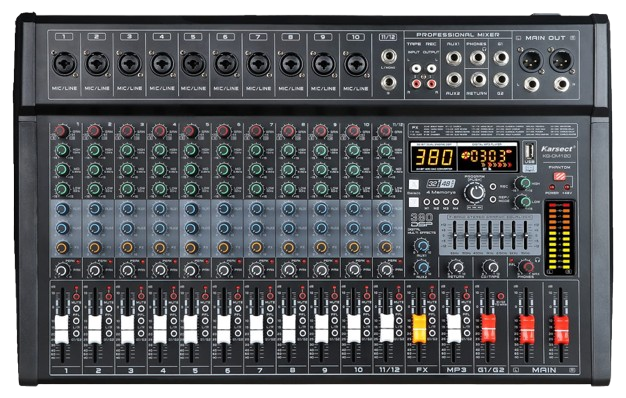This screenshot has width=626, height=398.
Task: Click the G1 group output jack
Action: pos(501,58)
